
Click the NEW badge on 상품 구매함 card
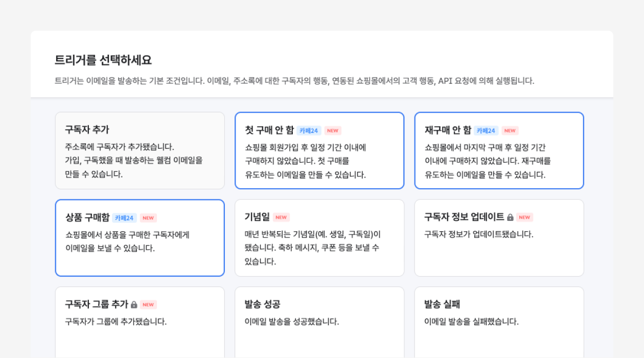[x=148, y=218]
